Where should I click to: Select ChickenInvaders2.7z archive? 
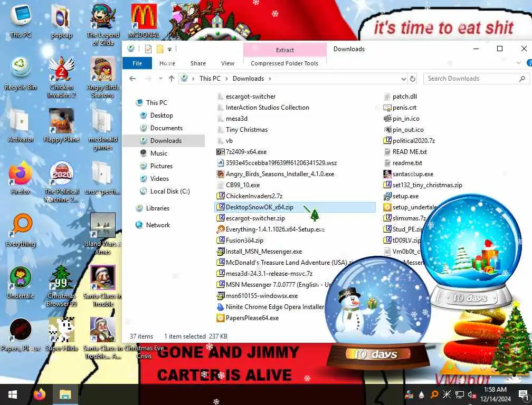tap(254, 196)
